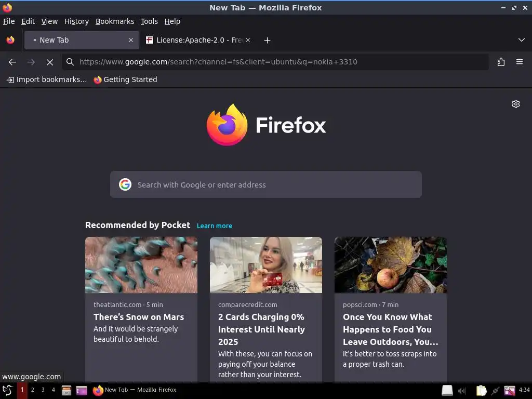Click 2 Cards Charging 0% Interest headline
Screen dimensions: 532x399
click(262, 329)
